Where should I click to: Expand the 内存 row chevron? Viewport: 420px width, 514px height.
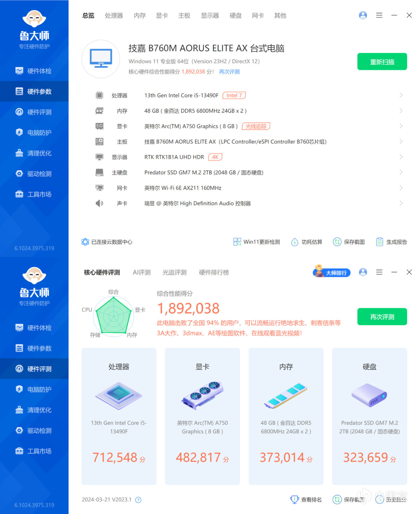[x=401, y=111]
